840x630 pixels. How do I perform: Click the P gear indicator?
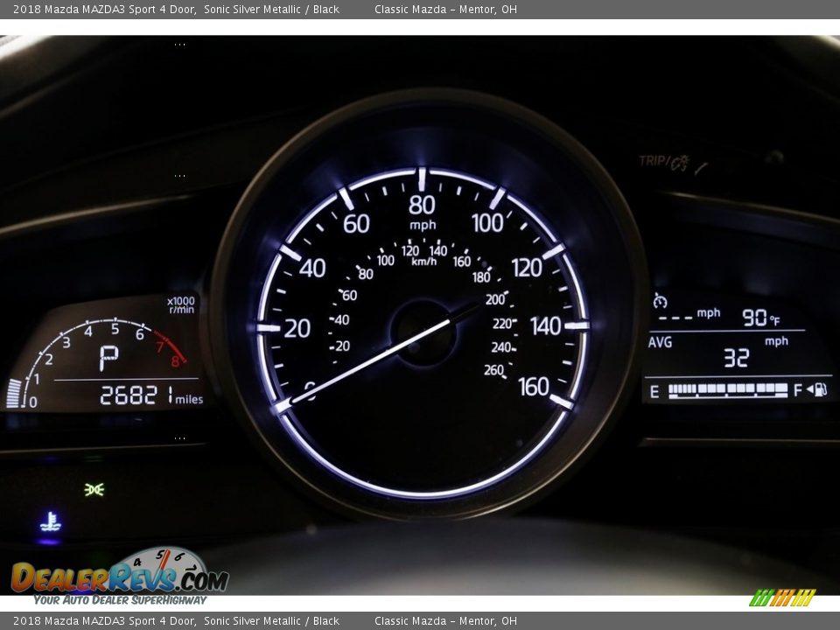108,357
